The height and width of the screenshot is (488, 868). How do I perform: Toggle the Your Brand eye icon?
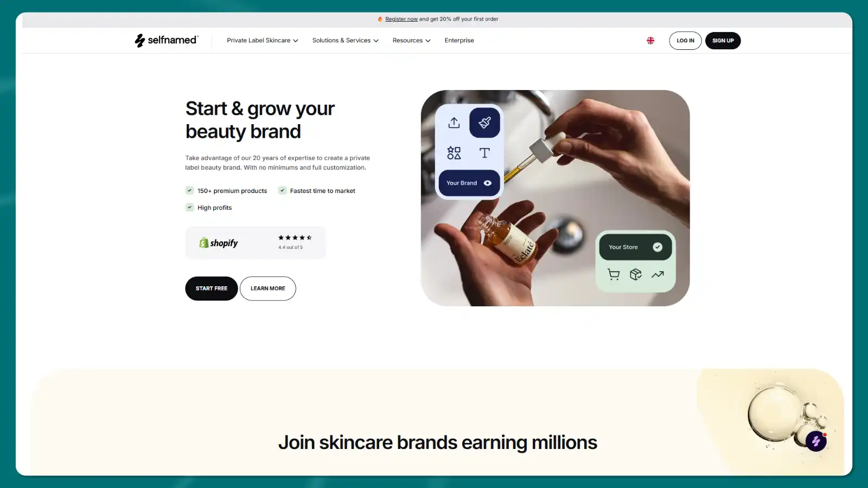click(x=488, y=183)
